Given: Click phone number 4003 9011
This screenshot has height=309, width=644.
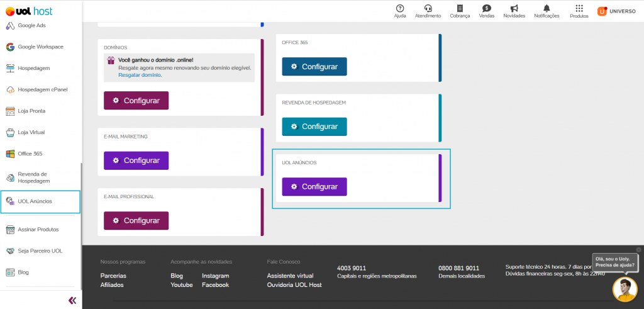Looking at the screenshot, I should coord(351,268).
